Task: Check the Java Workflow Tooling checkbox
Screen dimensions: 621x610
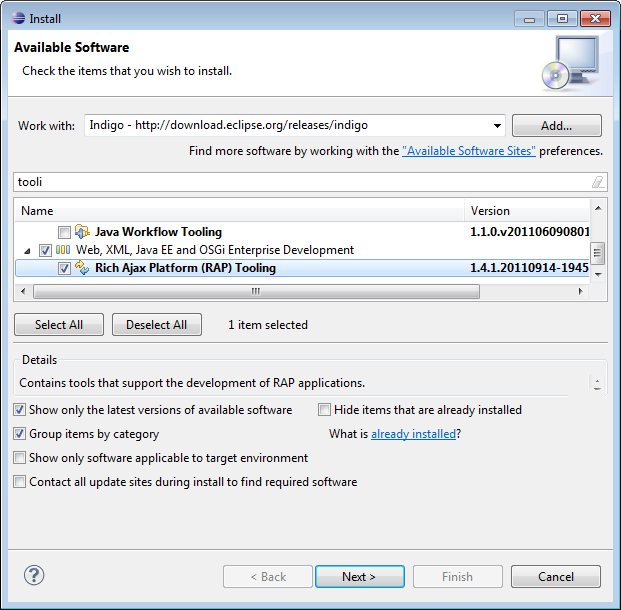Action: [x=64, y=232]
